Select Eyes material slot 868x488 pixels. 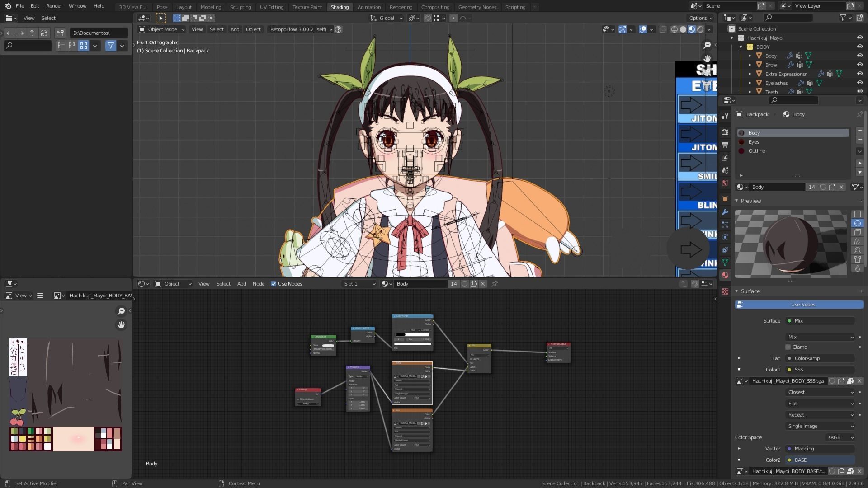click(793, 142)
